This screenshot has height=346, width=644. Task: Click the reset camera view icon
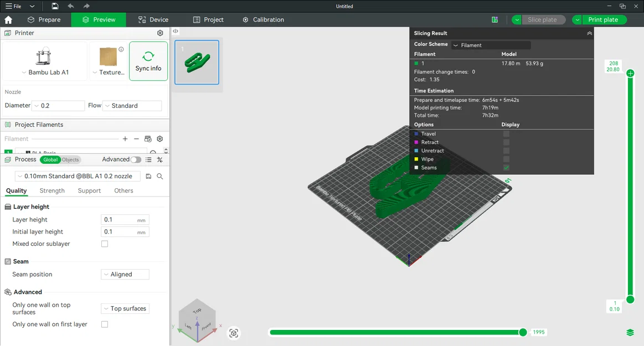pyautogui.click(x=234, y=333)
